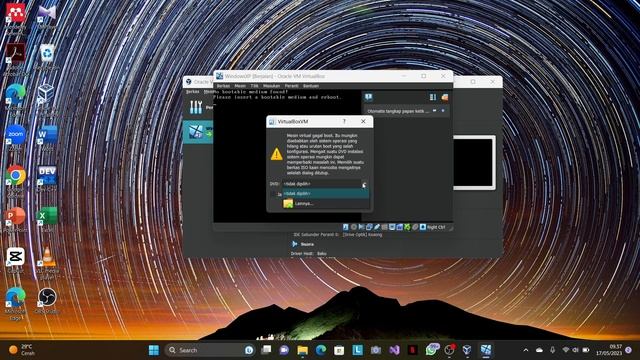
Task: Click 'Right Ctrl' host key text in status bar
Action: pos(436,227)
